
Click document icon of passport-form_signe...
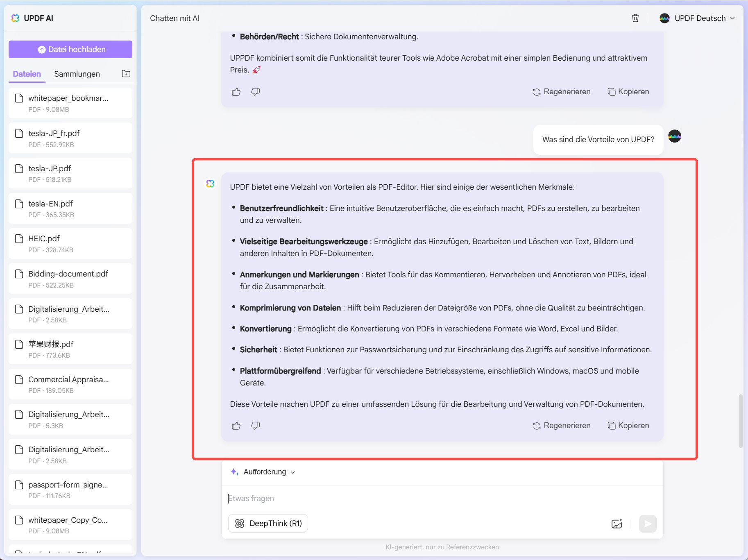19,485
